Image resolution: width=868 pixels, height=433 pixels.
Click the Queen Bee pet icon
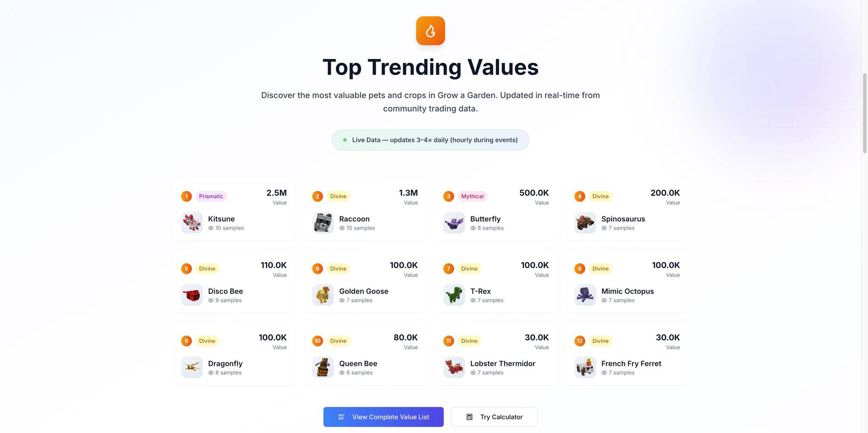(323, 367)
